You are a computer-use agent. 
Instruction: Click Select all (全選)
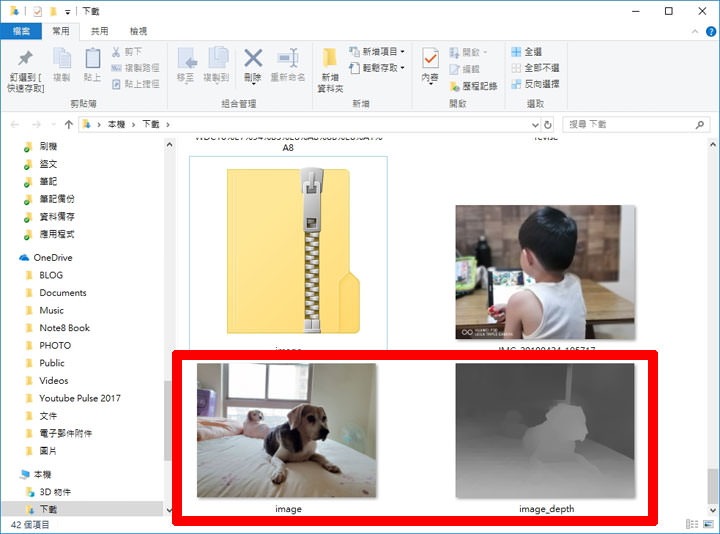click(527, 52)
